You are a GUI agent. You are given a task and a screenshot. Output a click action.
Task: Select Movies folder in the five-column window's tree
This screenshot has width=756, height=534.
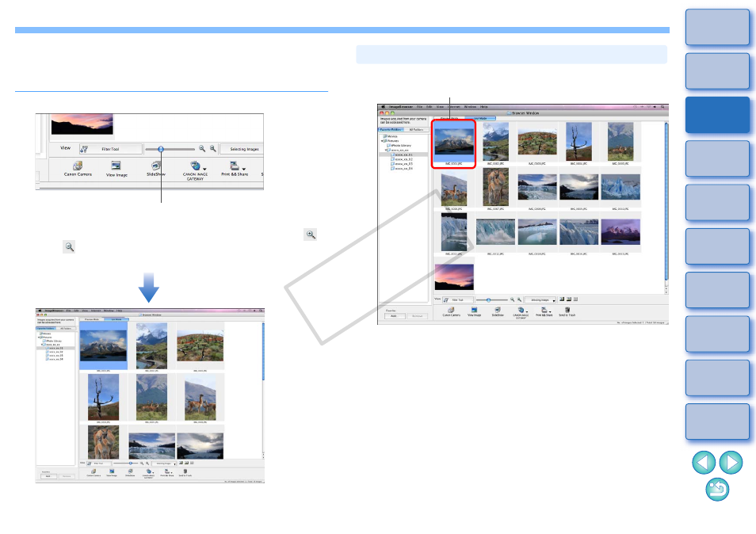tap(391, 136)
